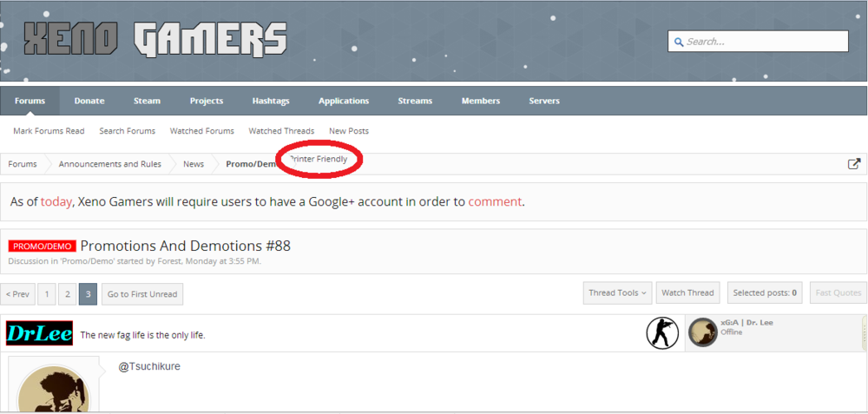Screen dimensions: 868x414
Task: Focus the Search input field
Action: (758, 42)
